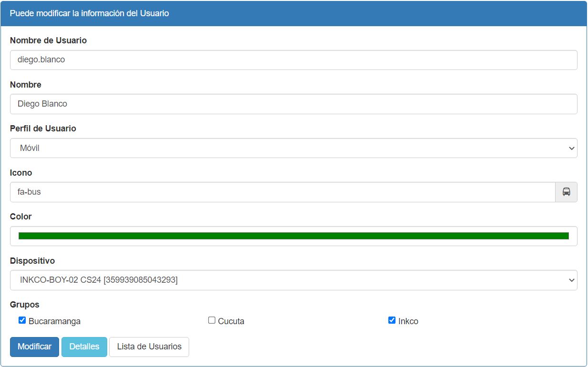Select the fa-bus Icono text field
The image size is (588, 367).
click(x=282, y=192)
